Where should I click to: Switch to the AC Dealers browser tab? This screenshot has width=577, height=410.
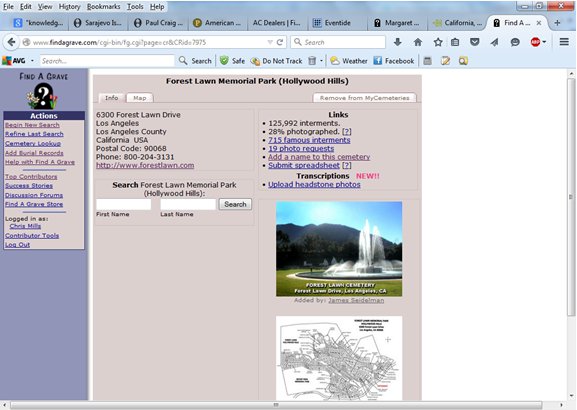click(x=278, y=23)
